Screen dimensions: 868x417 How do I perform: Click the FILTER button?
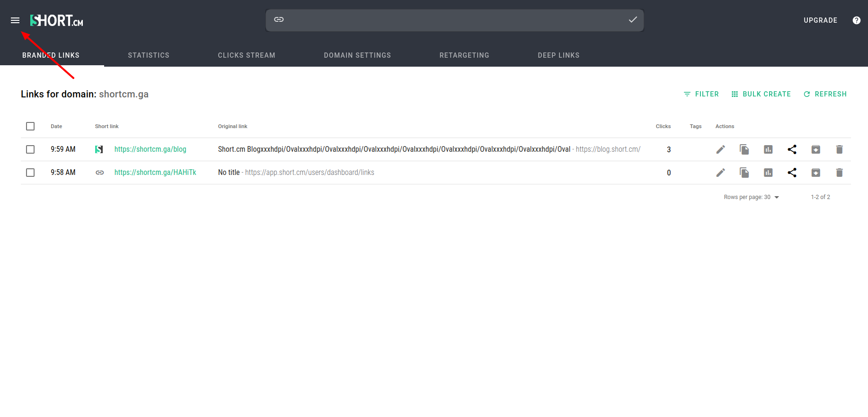click(x=701, y=94)
